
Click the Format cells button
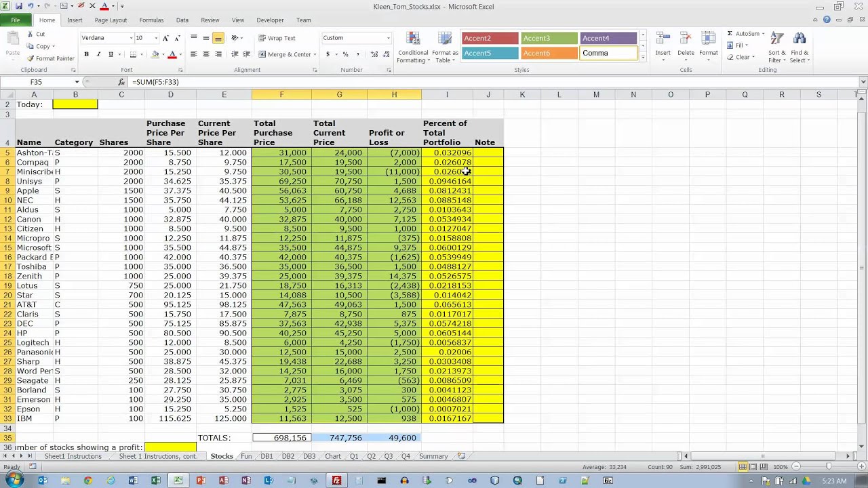pos(709,46)
